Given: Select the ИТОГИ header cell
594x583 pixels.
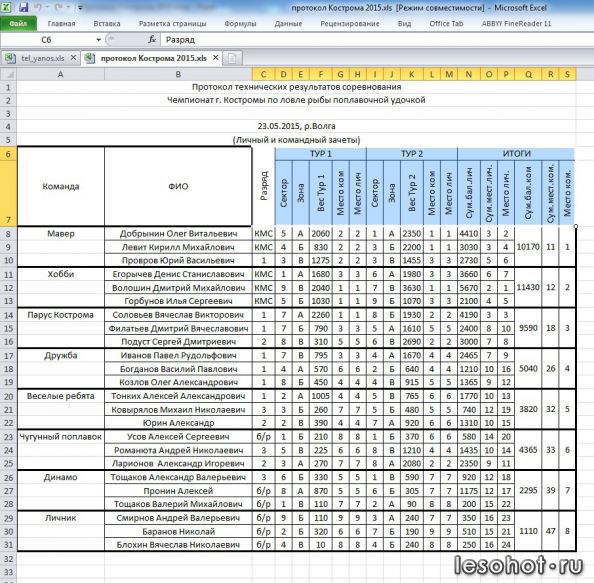Looking at the screenshot, I should (516, 154).
